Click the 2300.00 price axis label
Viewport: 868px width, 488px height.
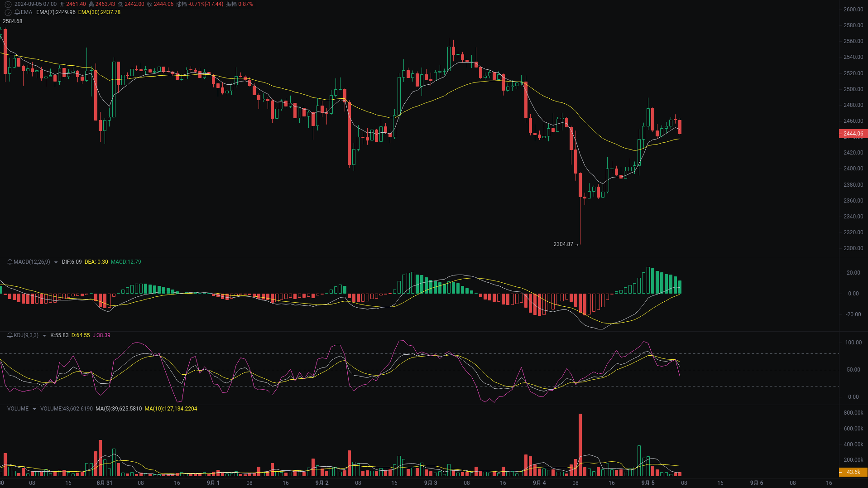point(853,248)
